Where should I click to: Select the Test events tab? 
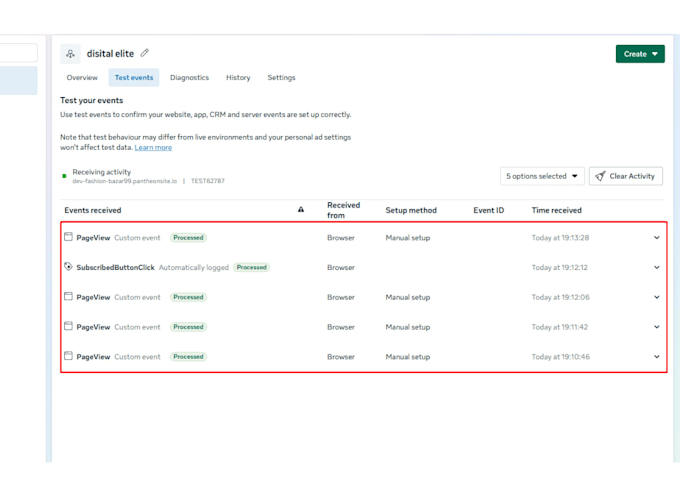(x=134, y=78)
